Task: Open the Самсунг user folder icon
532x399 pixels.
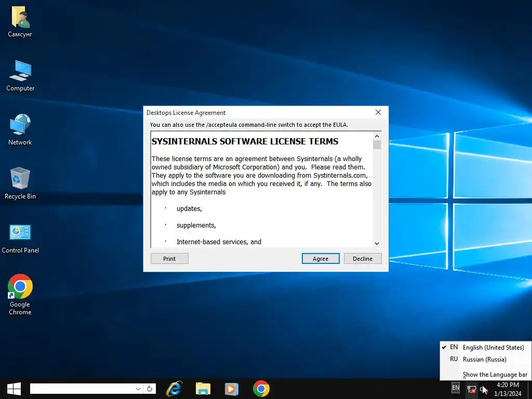Action: 20,21
